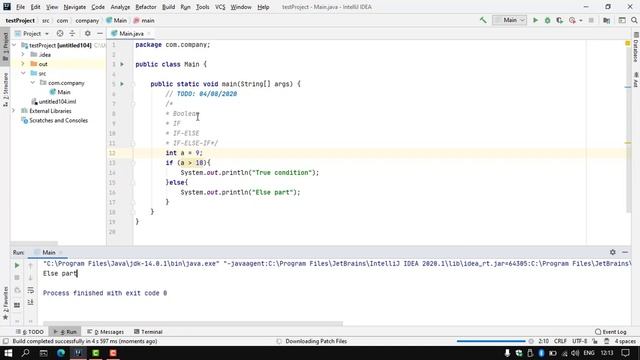Run Main with the green play button
This screenshot has width=640, height=360.
(x=535, y=20)
